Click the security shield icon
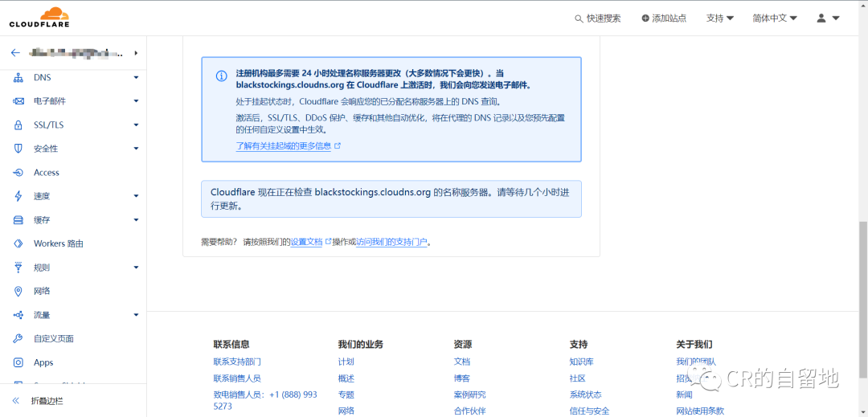Screen dimensions: 868x417 [18, 149]
